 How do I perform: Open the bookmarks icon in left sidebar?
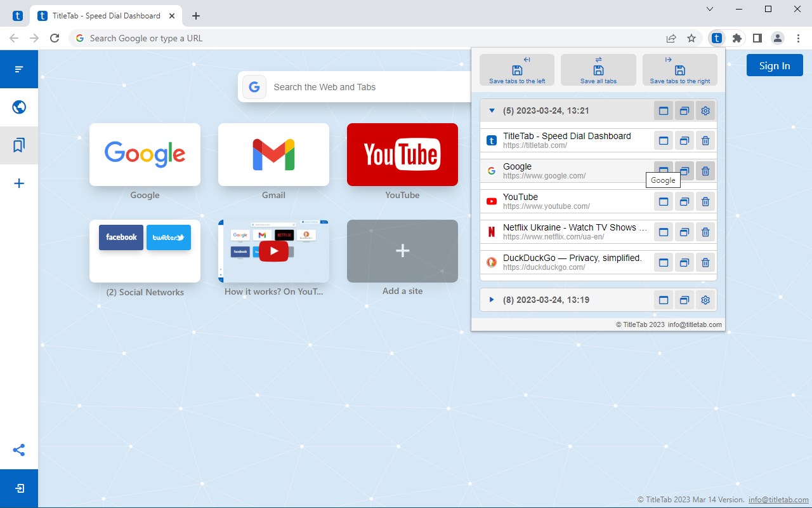coord(19,145)
